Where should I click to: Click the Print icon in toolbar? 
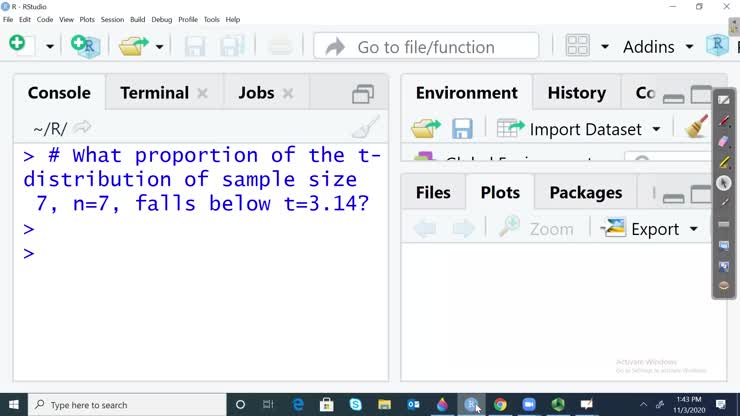click(280, 46)
